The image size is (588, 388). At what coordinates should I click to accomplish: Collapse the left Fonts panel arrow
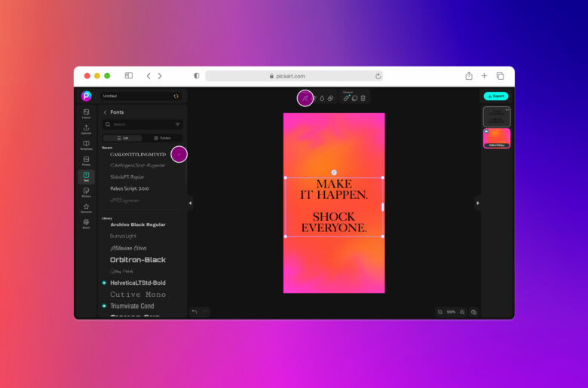click(190, 203)
